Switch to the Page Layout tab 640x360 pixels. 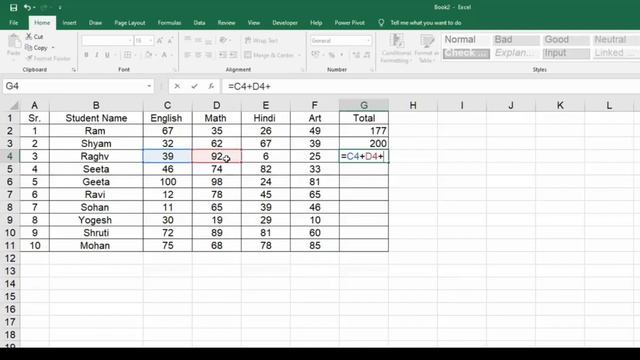point(130,23)
